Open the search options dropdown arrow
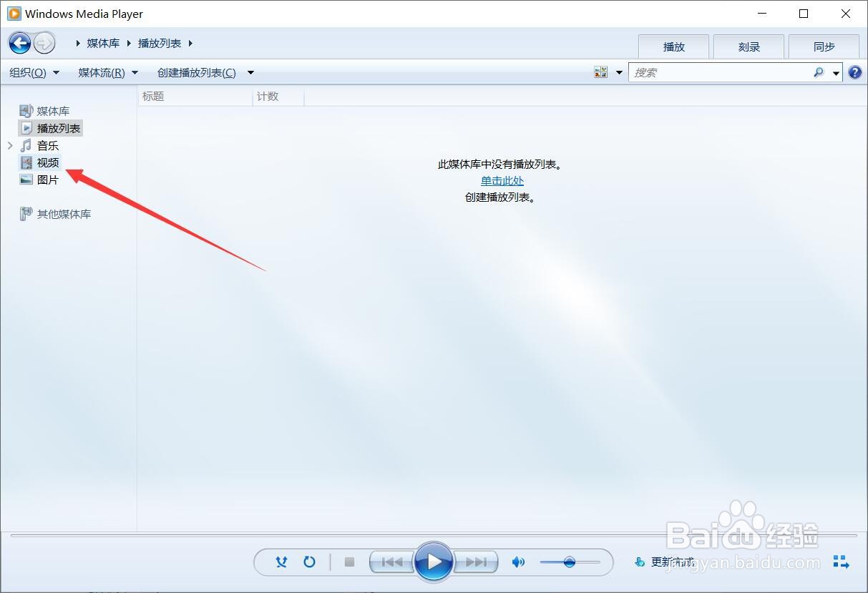The height and width of the screenshot is (593, 868). pyautogui.click(x=837, y=72)
